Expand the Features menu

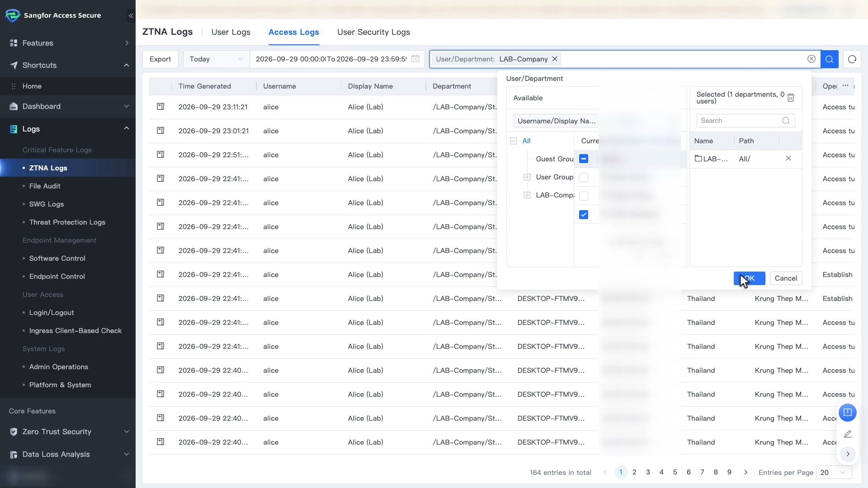(x=127, y=43)
